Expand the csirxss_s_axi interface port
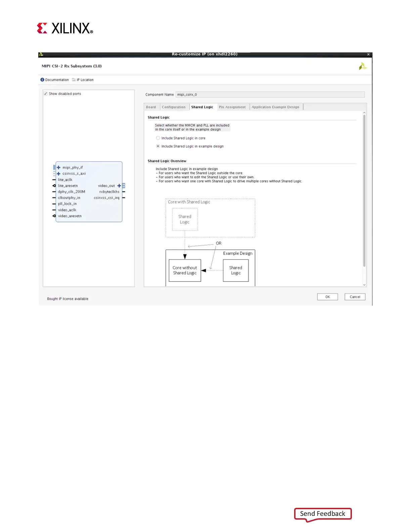This screenshot has width=411, height=532. pos(58,174)
